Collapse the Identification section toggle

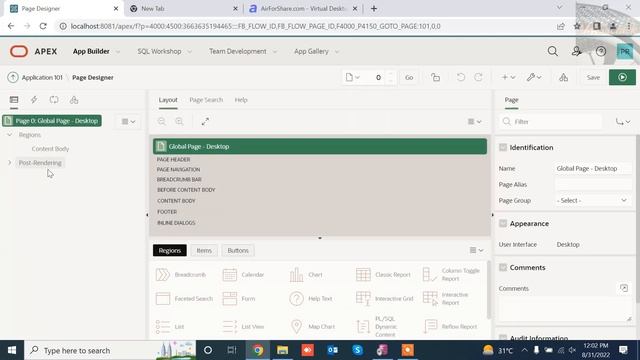pyautogui.click(x=503, y=147)
